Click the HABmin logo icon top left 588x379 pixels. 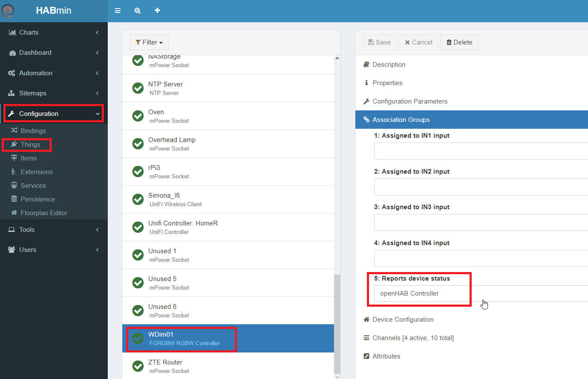coord(8,10)
